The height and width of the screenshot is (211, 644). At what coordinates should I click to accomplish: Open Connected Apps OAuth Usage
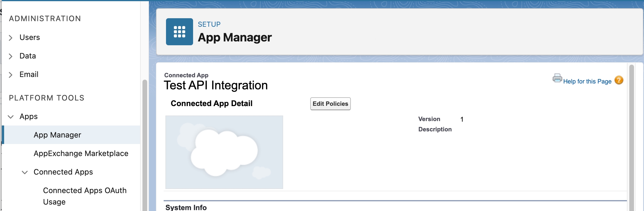coord(85,196)
